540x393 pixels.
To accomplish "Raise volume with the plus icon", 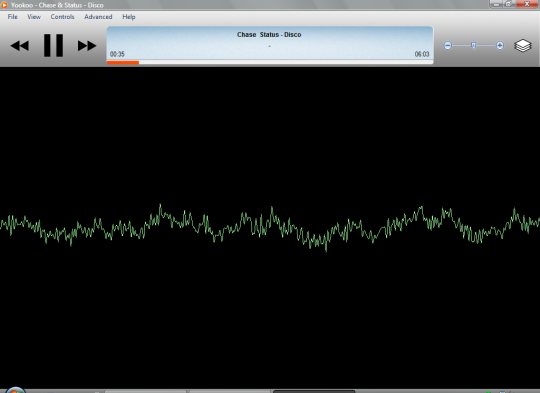I will (x=500, y=45).
